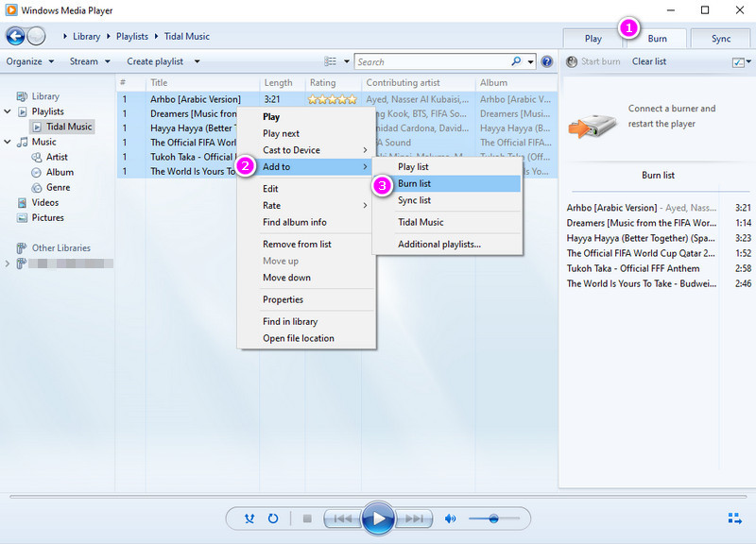Click the seek progress bar

point(378,496)
